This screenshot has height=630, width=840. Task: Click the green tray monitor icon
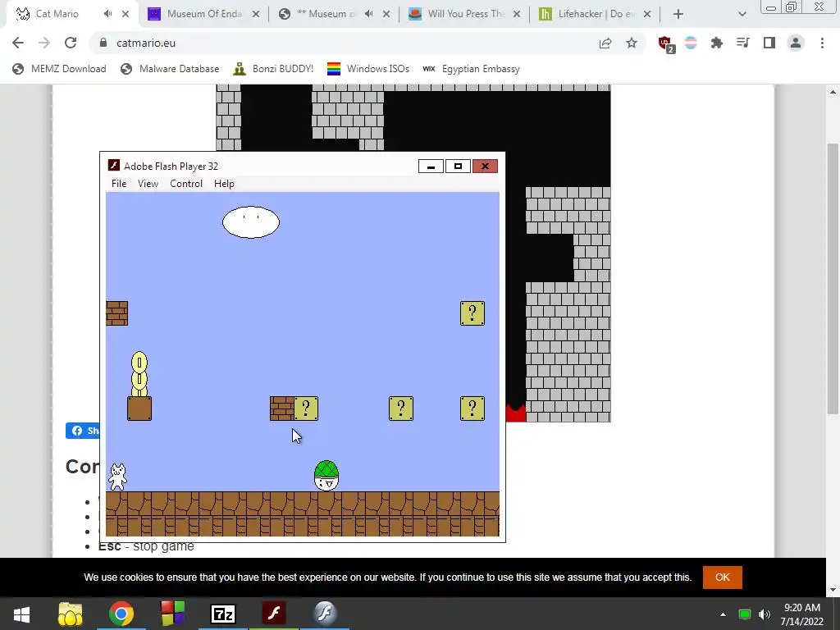[x=745, y=614]
